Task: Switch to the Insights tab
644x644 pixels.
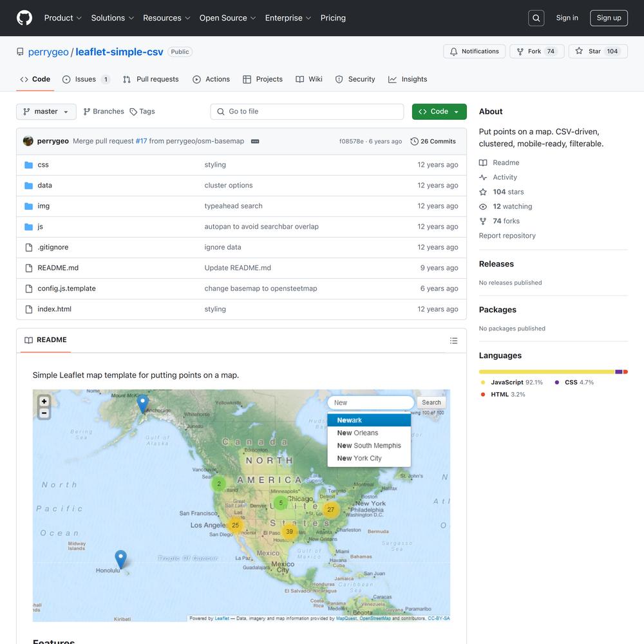Action: (x=408, y=79)
